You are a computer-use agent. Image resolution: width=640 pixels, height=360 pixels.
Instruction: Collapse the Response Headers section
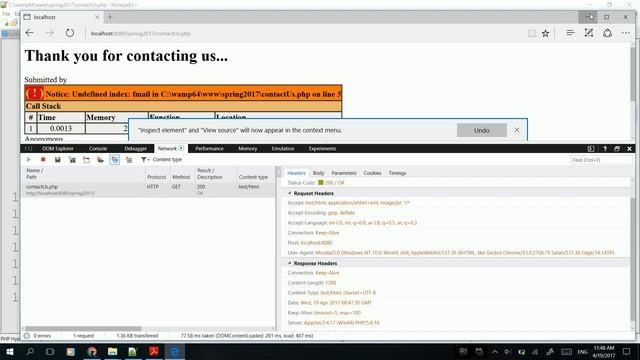290,263
